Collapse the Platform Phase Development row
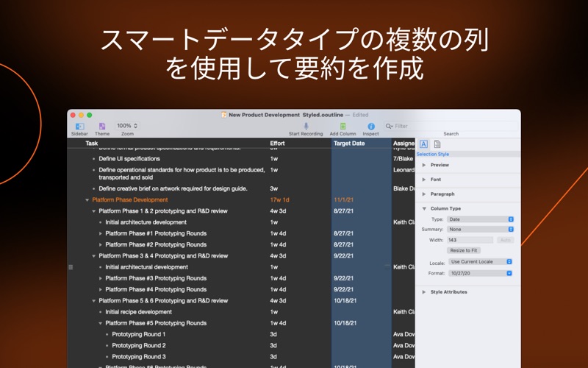588x368 pixels. pos(87,200)
